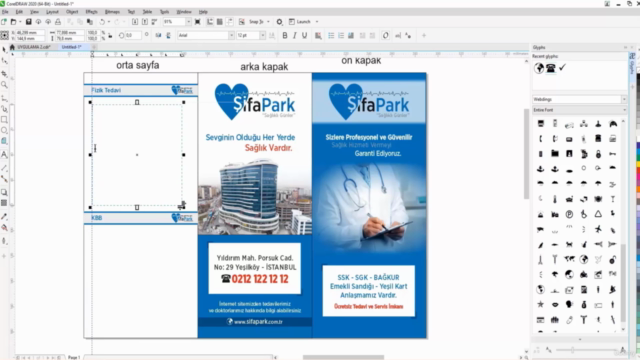Expand the Launch dropdown
Screen dimensions: 640x360
click(317, 22)
